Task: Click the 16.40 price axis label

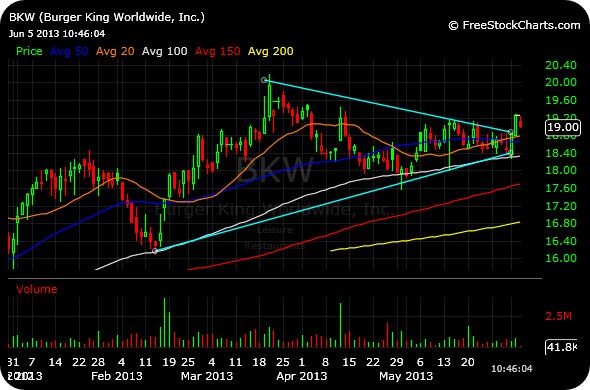Action: pyautogui.click(x=561, y=241)
